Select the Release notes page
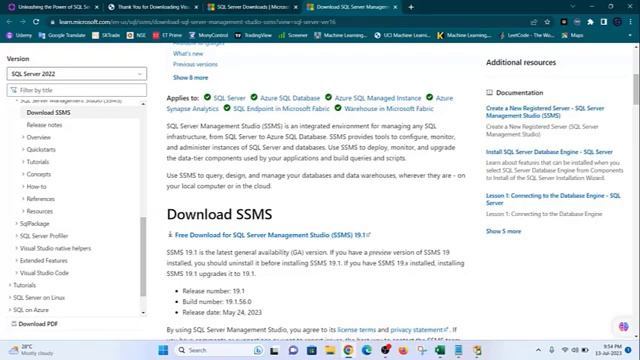The height and width of the screenshot is (360, 640). pyautogui.click(x=44, y=125)
